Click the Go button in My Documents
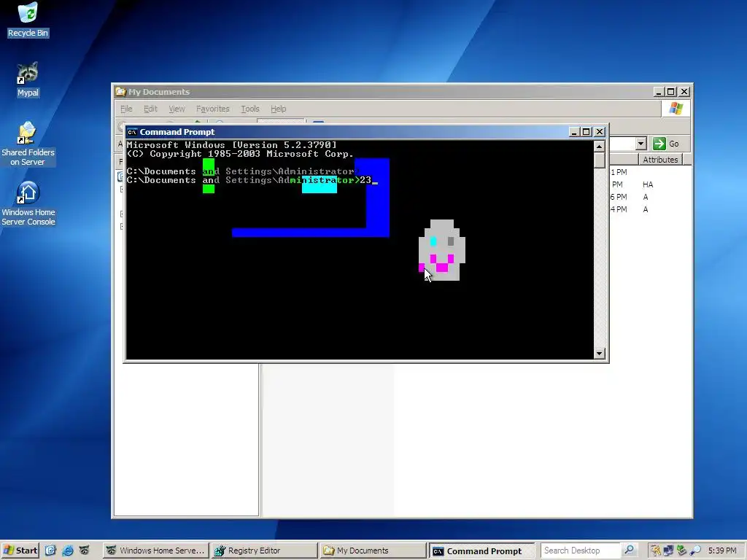Viewport: 747px width, 560px height. (667, 144)
